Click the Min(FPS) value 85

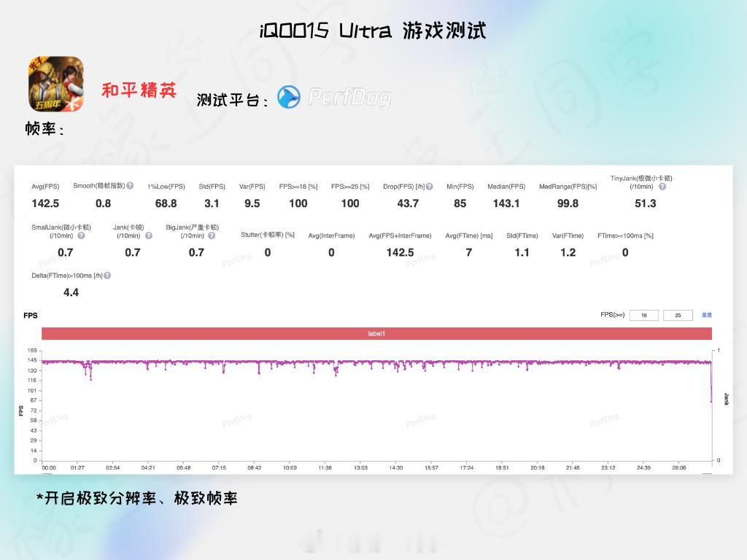(460, 203)
